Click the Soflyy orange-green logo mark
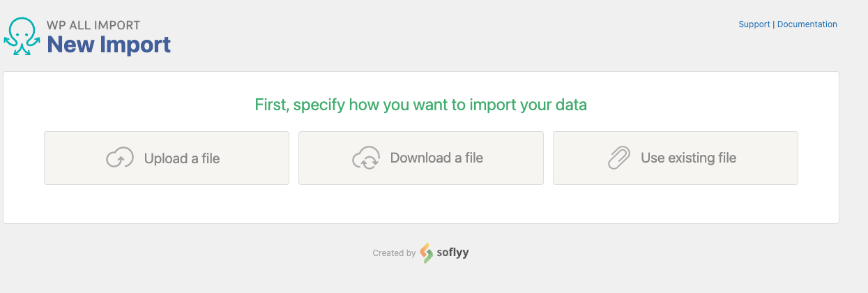 click(427, 253)
